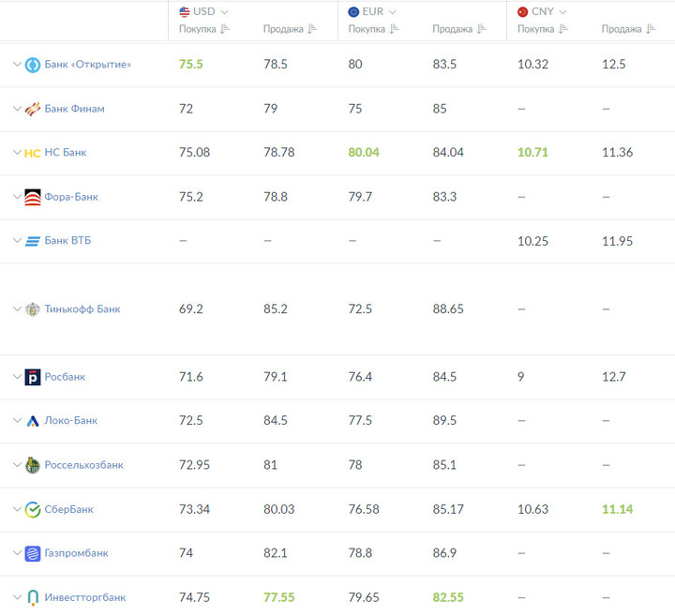Expand the Тинькофф Банк row chevron
Screen dimensions: 675x616
pyautogui.click(x=17, y=308)
